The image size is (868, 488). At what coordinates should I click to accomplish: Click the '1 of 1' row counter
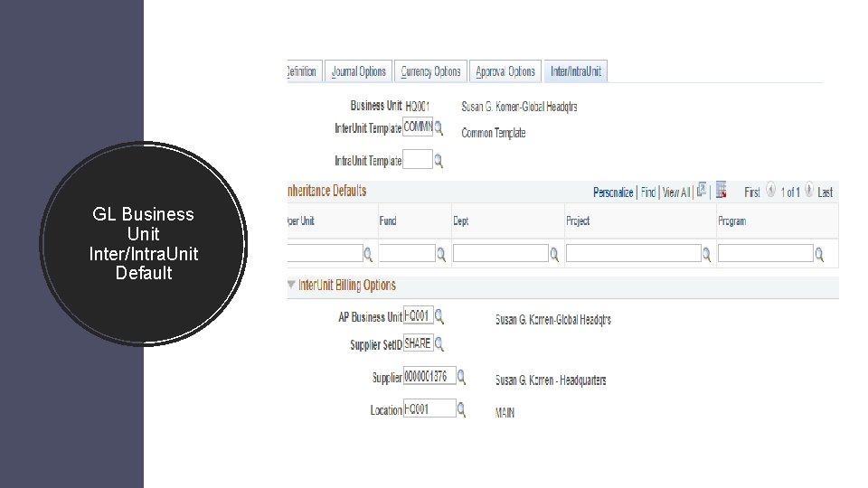790,192
